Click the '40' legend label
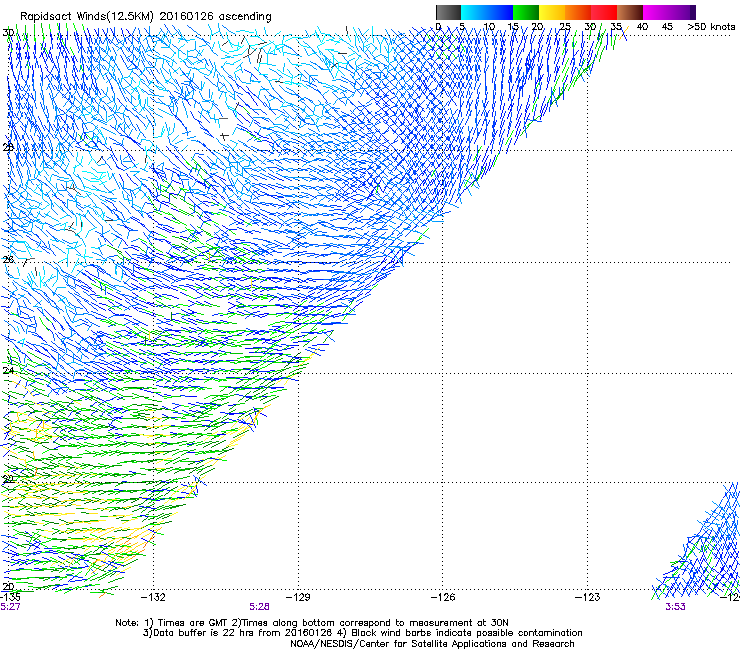Image resolution: width=740 pixels, height=650 pixels. tap(642, 27)
